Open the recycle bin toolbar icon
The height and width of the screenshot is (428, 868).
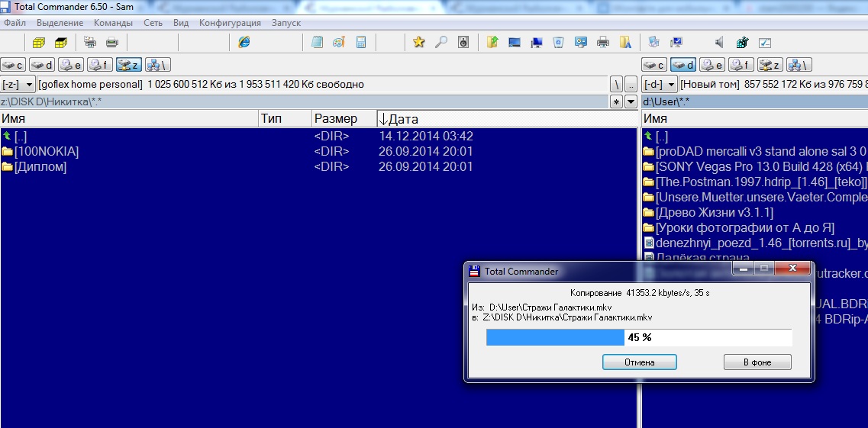(x=559, y=43)
